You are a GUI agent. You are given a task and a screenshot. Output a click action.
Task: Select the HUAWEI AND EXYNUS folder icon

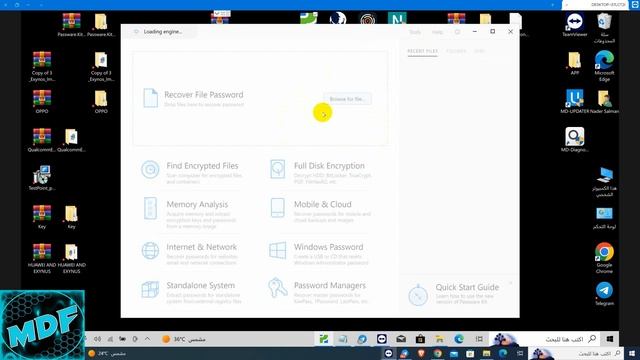click(71, 258)
